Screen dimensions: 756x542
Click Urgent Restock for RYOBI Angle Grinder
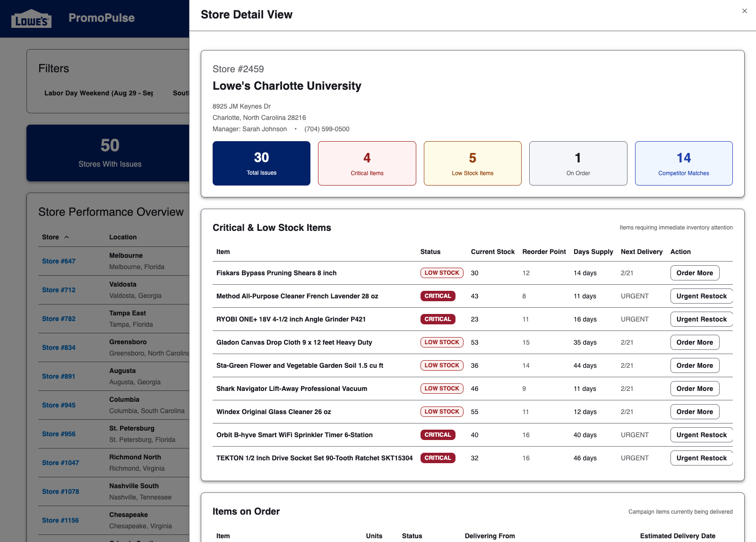[x=701, y=319]
